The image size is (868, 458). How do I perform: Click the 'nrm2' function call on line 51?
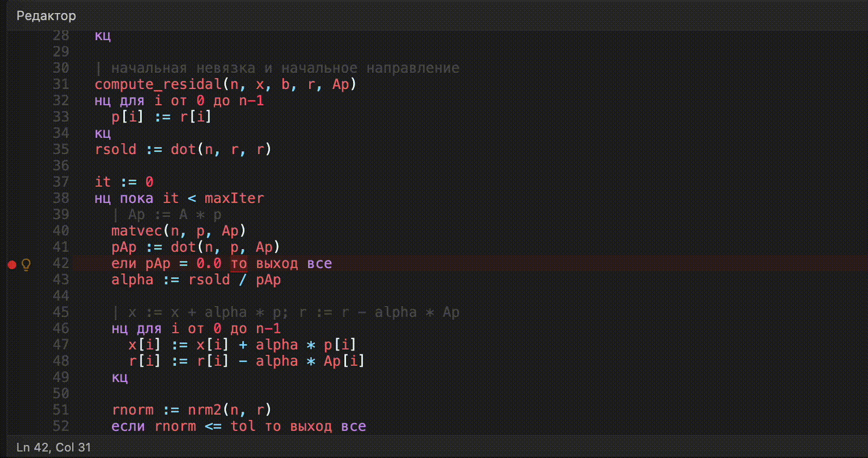coord(205,410)
